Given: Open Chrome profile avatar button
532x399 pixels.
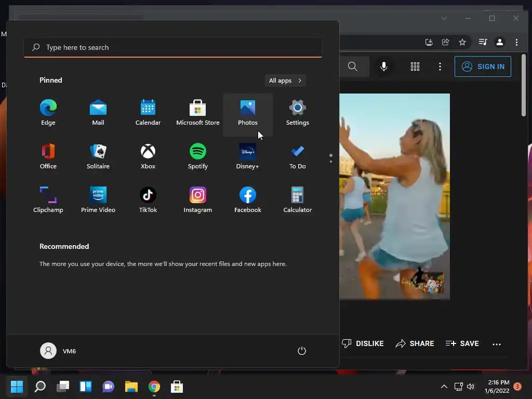Looking at the screenshot, I should (x=499, y=42).
